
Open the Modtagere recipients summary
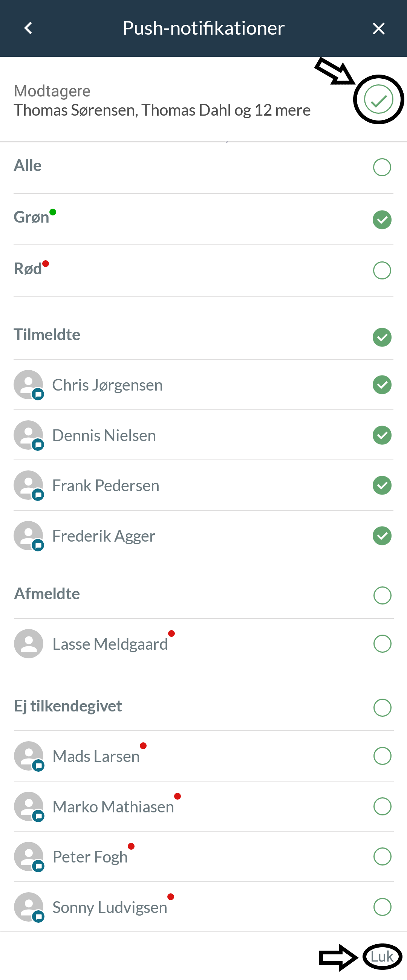[162, 101]
